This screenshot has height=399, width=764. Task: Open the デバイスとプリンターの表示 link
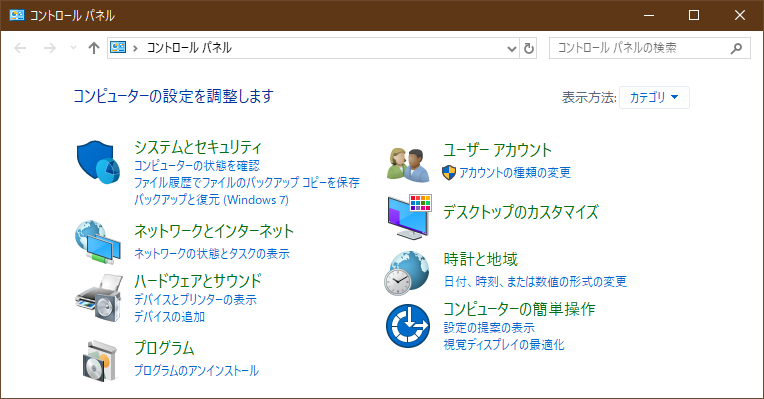pos(195,300)
